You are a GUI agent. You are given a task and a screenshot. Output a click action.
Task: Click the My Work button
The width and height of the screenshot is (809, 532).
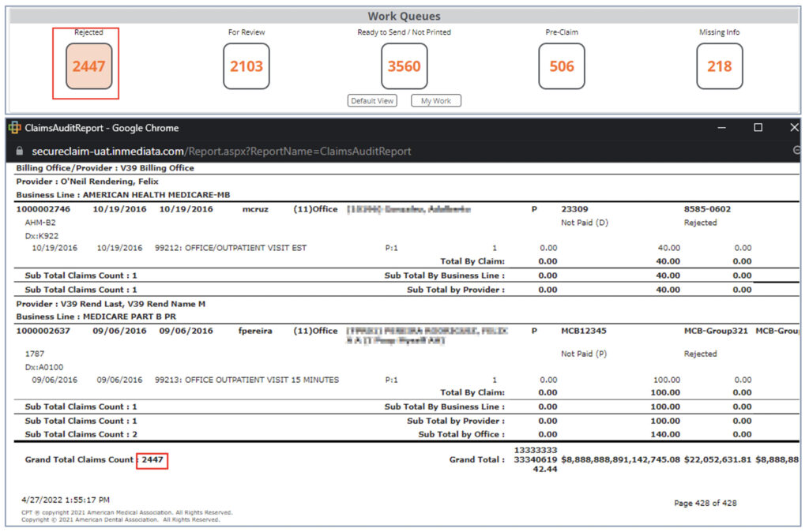tap(436, 101)
